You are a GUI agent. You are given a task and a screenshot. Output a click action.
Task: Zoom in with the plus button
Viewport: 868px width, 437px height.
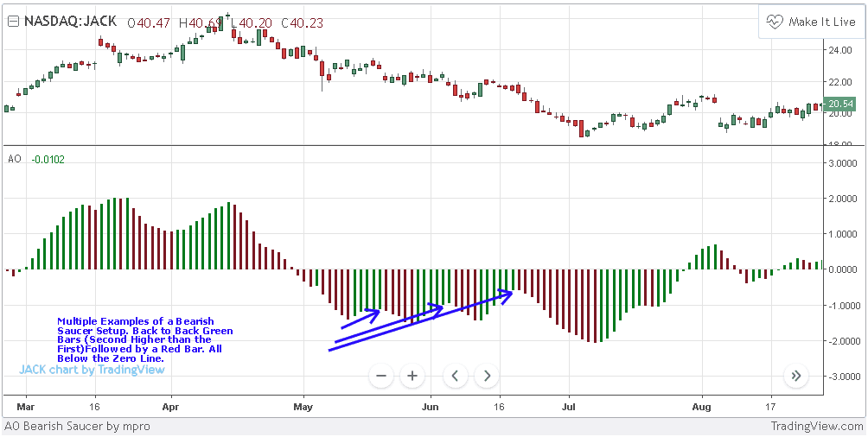(x=412, y=377)
